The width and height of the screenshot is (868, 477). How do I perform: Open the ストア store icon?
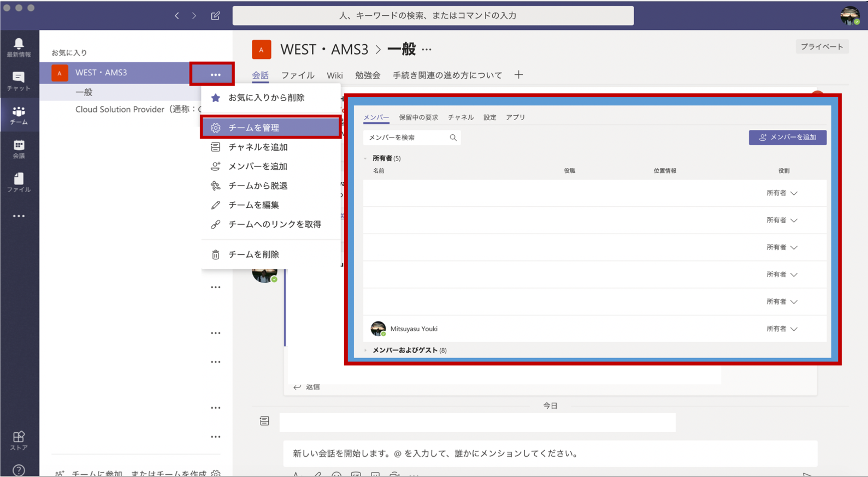click(x=19, y=440)
